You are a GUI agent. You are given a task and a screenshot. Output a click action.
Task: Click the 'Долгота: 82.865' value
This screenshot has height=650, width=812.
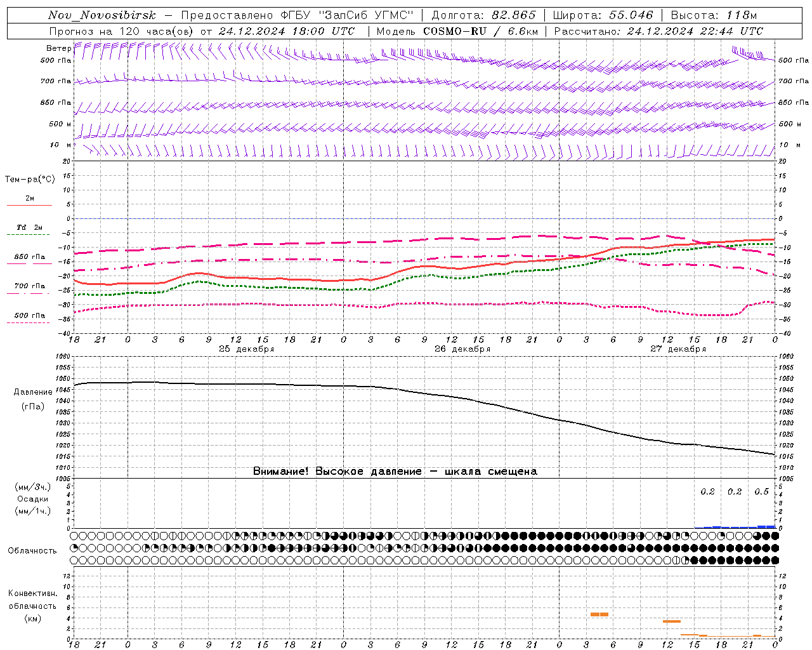pyautogui.click(x=484, y=15)
